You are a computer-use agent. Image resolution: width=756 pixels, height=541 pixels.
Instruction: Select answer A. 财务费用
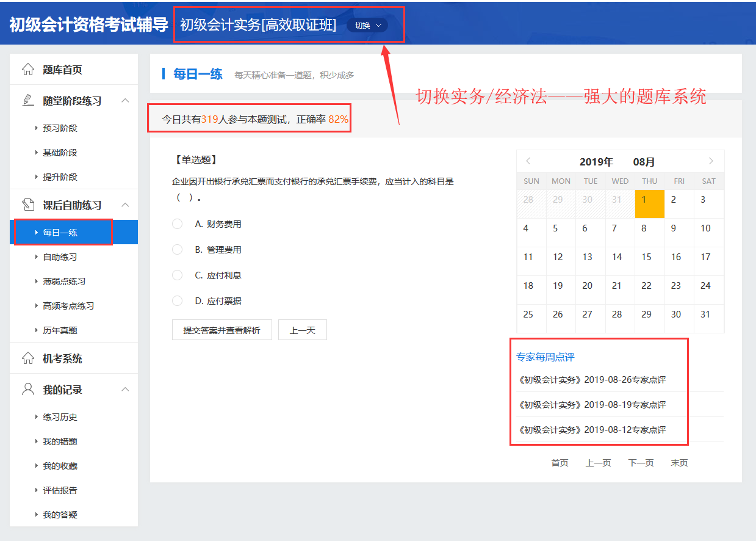[178, 224]
